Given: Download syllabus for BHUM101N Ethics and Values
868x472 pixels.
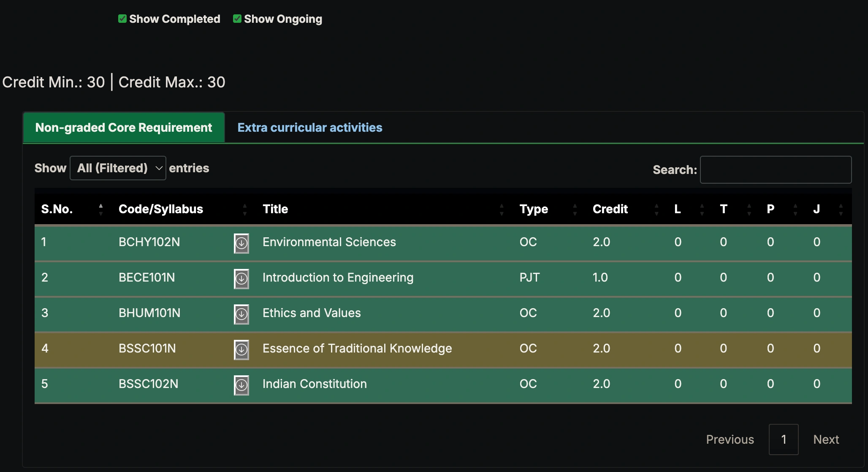Looking at the screenshot, I should 241,314.
